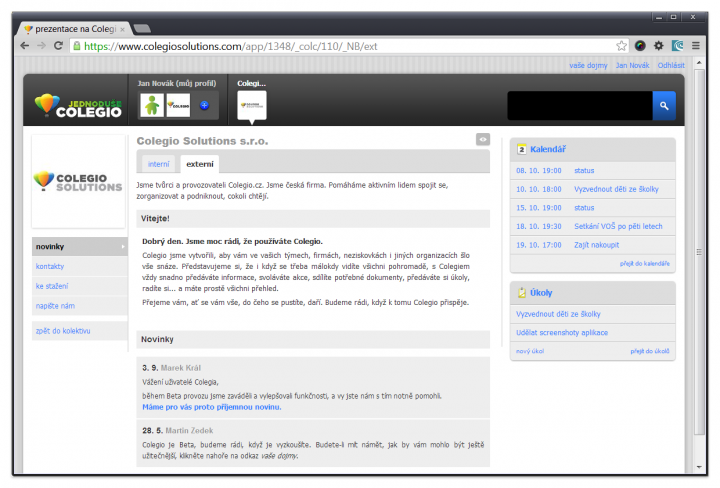Viewport: 720px width, 488px height.
Task: Click the page vertical scrollbar thumb
Action: (699, 252)
